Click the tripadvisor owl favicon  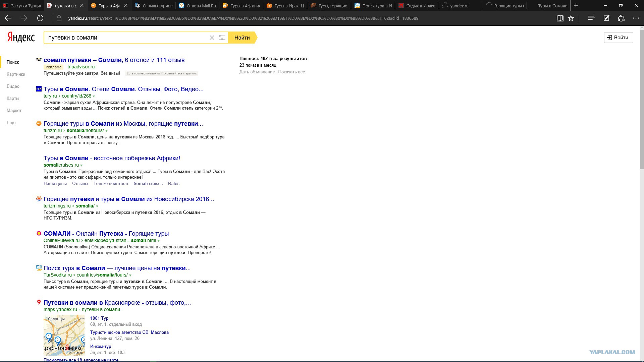click(39, 60)
